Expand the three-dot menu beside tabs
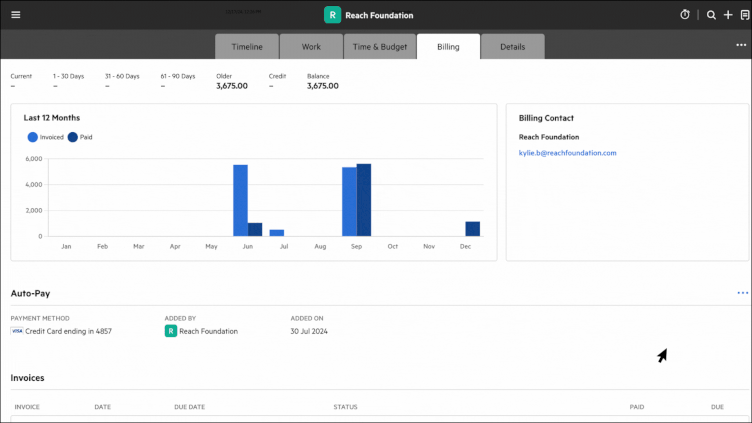 pos(741,45)
